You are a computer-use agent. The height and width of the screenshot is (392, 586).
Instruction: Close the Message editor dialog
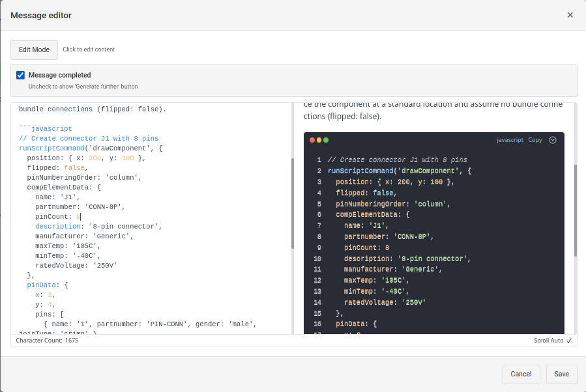tap(570, 15)
